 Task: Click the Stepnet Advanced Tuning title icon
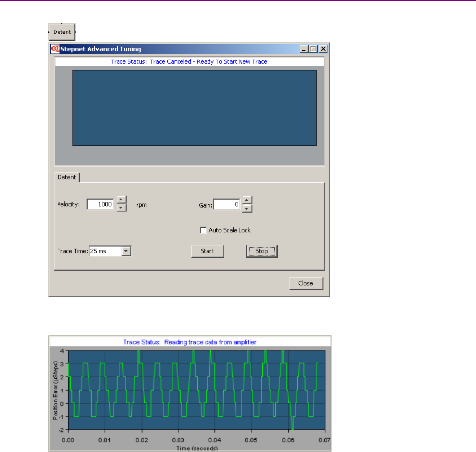click(x=55, y=49)
